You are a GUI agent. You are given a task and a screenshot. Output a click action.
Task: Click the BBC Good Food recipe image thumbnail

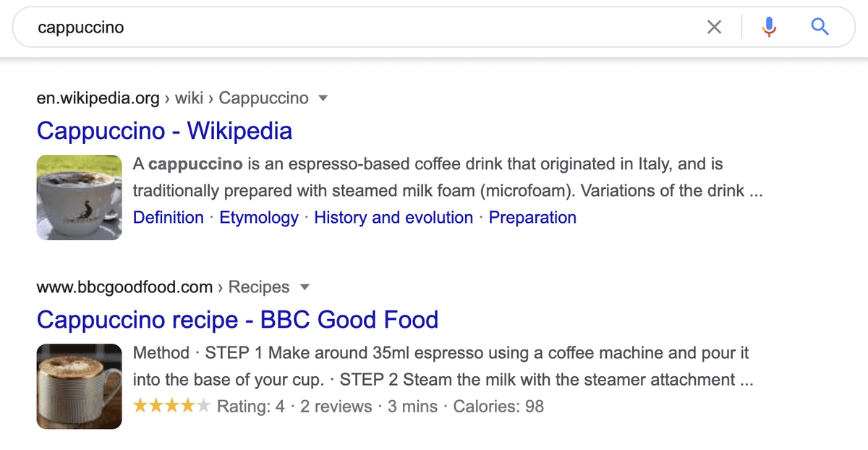79,386
